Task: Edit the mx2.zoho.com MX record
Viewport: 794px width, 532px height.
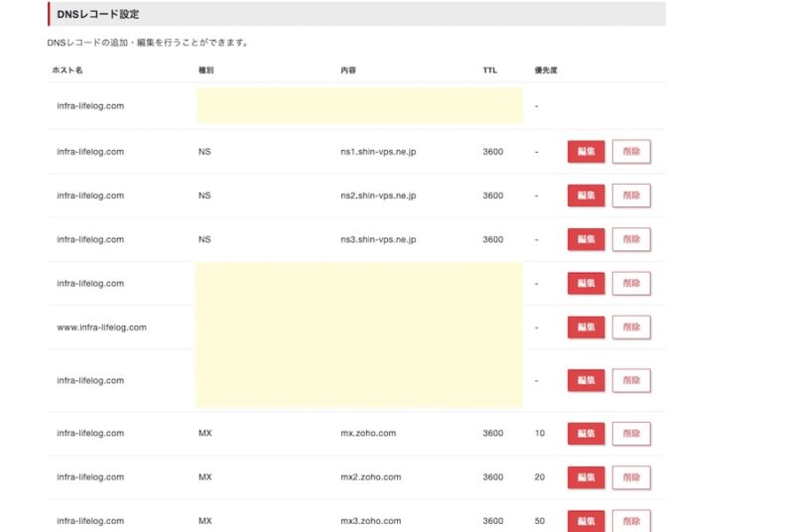Action: click(586, 477)
